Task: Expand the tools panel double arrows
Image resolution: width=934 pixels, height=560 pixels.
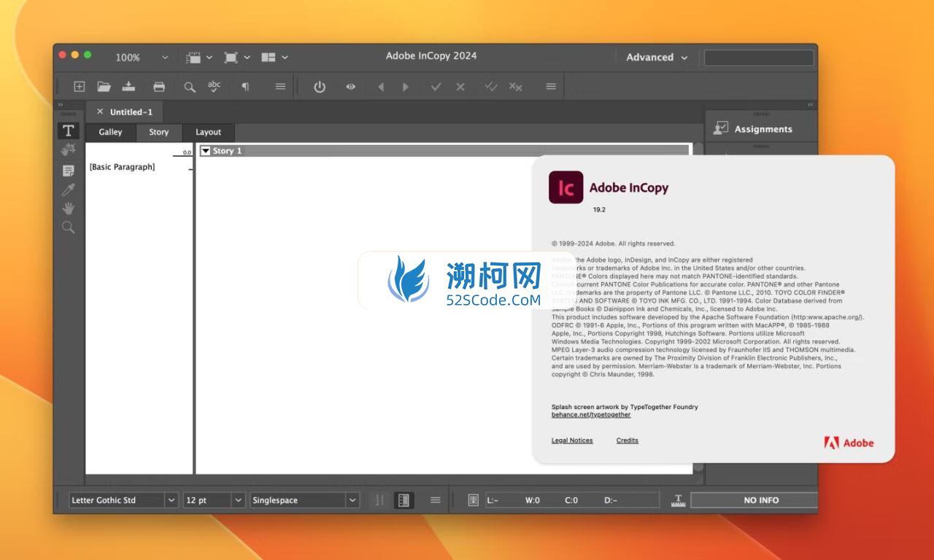Action: click(61, 104)
